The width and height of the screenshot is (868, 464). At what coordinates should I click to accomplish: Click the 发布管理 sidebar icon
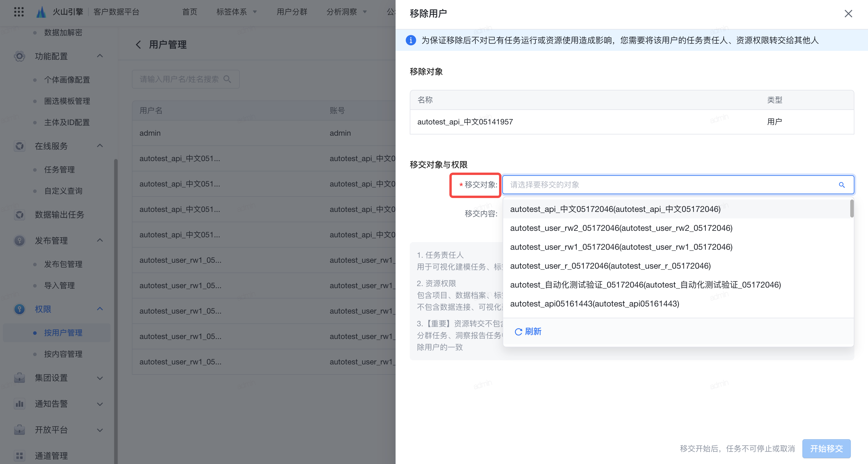pos(20,240)
